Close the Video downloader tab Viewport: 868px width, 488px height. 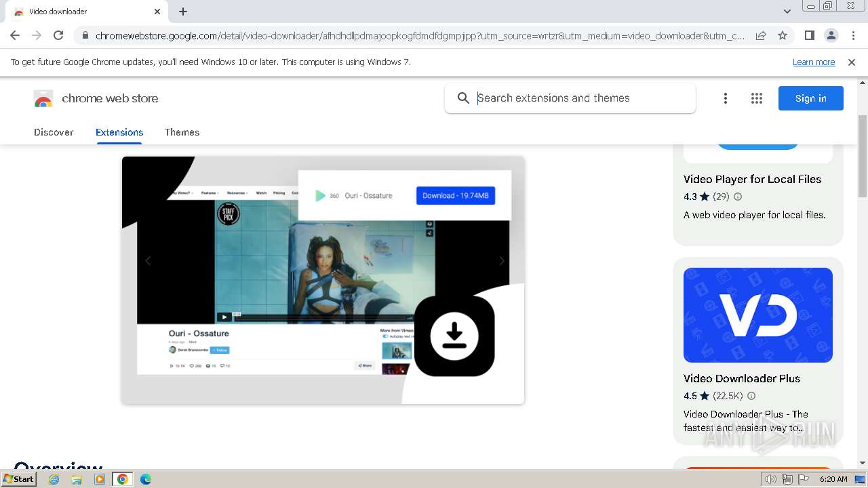click(157, 12)
